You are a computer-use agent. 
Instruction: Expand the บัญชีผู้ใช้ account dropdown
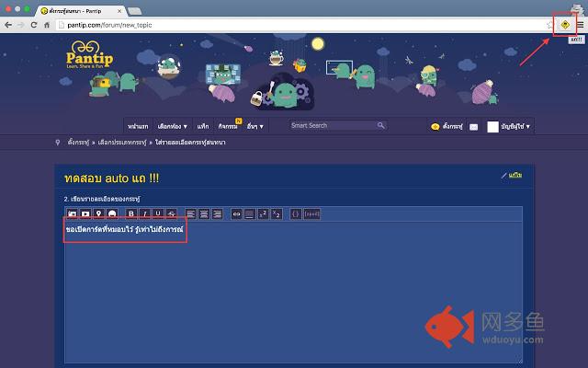[x=515, y=127]
